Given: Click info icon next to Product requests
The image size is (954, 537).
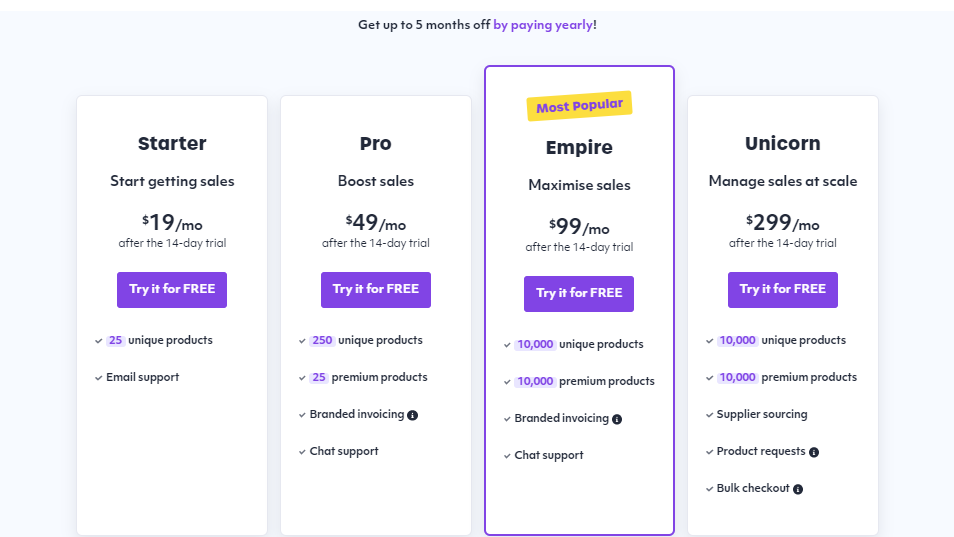Looking at the screenshot, I should point(814,452).
